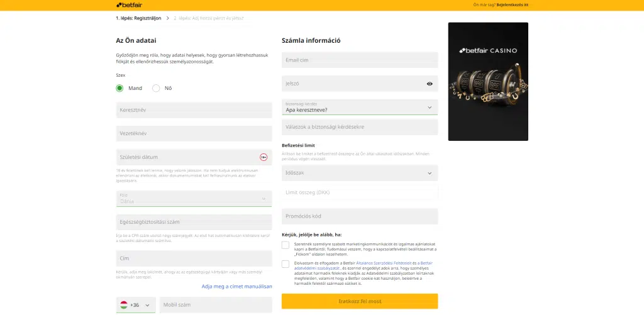Image resolution: width=644 pixels, height=315 pixels.
Task: Select the Nő radio button
Action: [x=156, y=88]
